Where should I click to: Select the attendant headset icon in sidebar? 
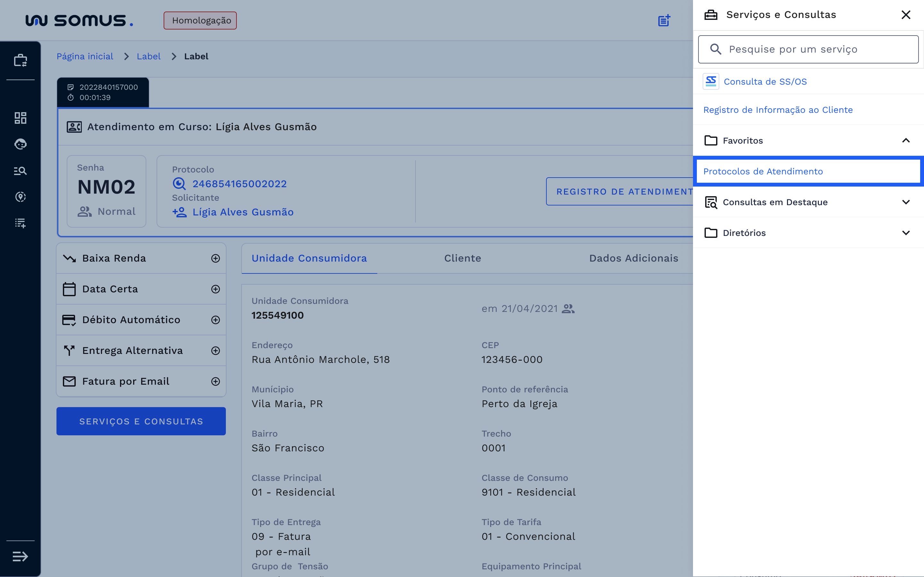pyautogui.click(x=20, y=144)
